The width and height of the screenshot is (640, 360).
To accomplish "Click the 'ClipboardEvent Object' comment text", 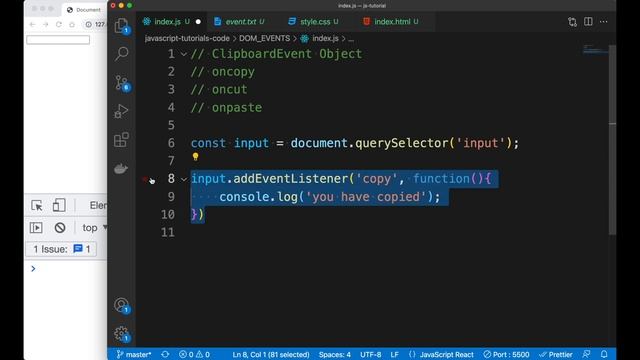I will point(287,54).
